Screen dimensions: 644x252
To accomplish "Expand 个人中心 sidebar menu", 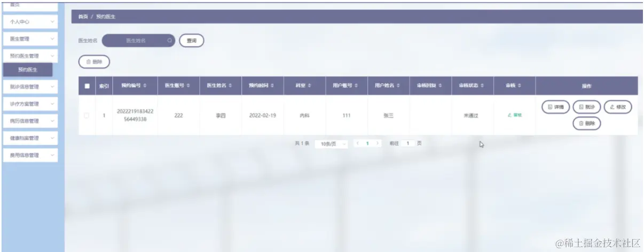I will (30, 22).
